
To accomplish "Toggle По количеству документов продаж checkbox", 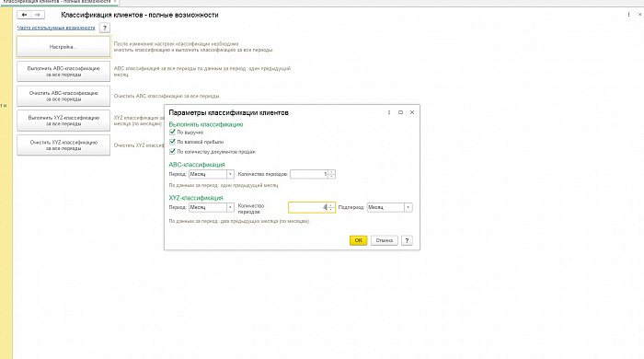I will 173,152.
